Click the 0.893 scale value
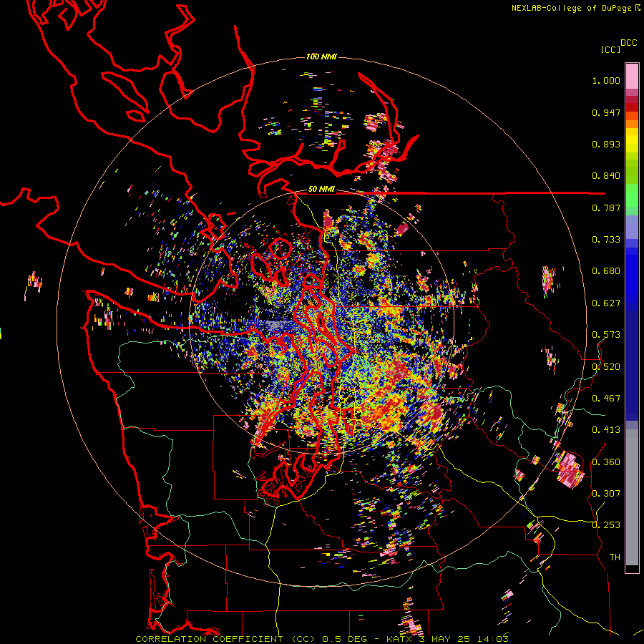644x644 pixels. (x=606, y=144)
